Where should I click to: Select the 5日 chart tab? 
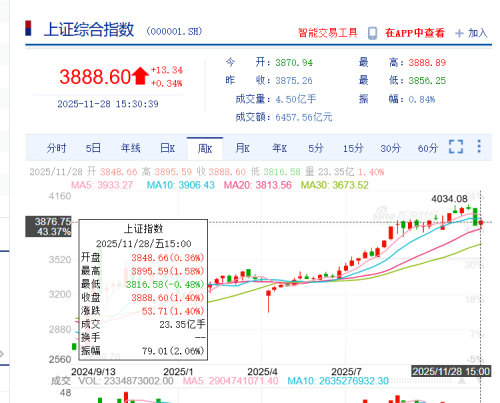point(93,148)
